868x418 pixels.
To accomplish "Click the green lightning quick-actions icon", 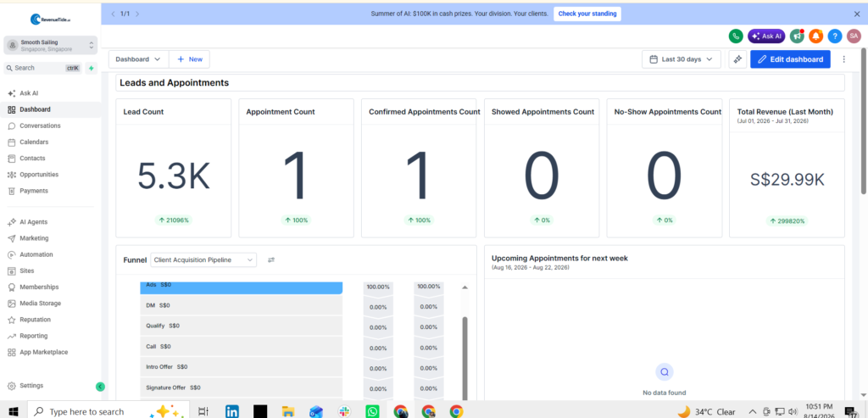I will coord(92,68).
